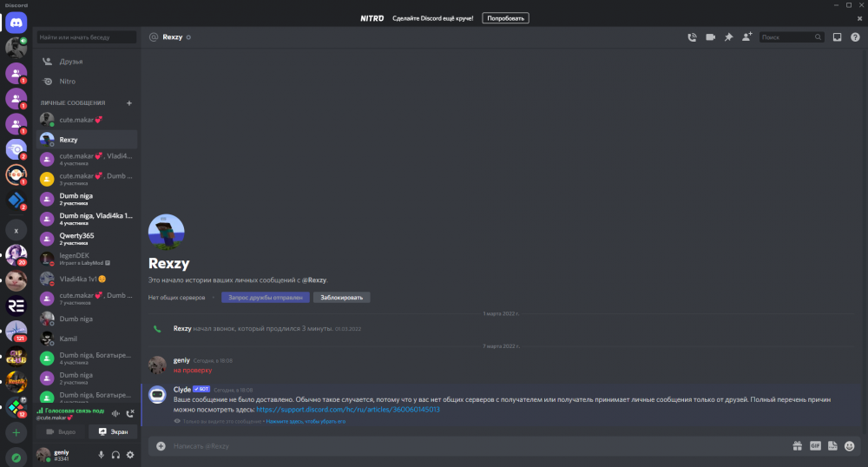868x467 pixels.
Task: Toggle screen share with Экран button
Action: click(x=113, y=431)
